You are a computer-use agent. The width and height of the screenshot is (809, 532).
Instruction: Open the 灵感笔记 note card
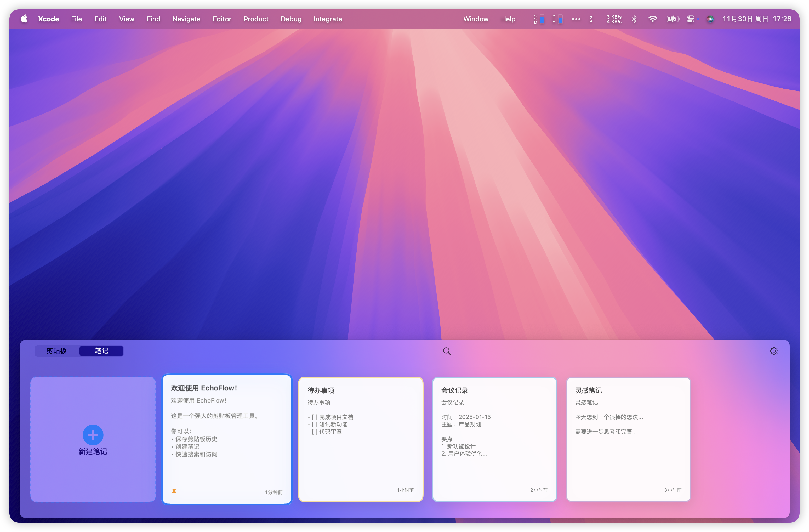tap(628, 439)
